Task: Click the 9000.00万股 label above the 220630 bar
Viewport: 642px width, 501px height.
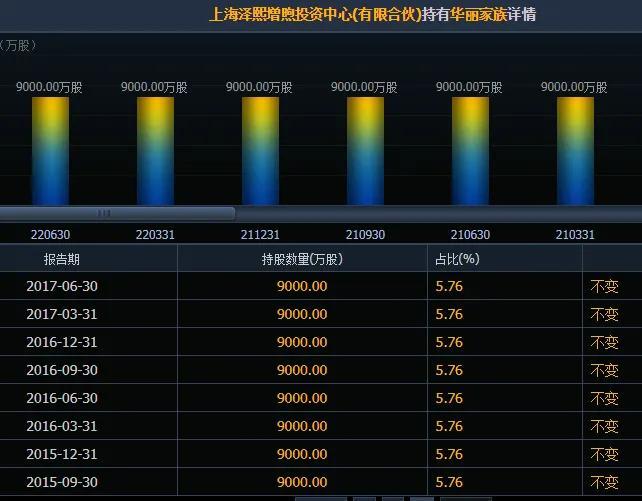Action: pyautogui.click(x=49, y=87)
